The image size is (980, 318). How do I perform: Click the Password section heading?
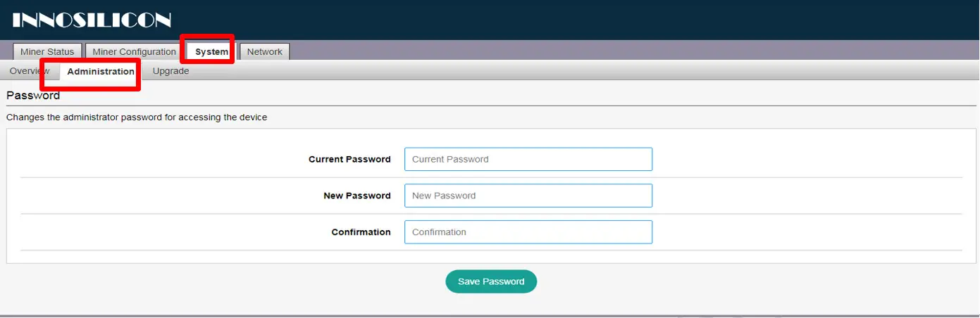(x=33, y=96)
